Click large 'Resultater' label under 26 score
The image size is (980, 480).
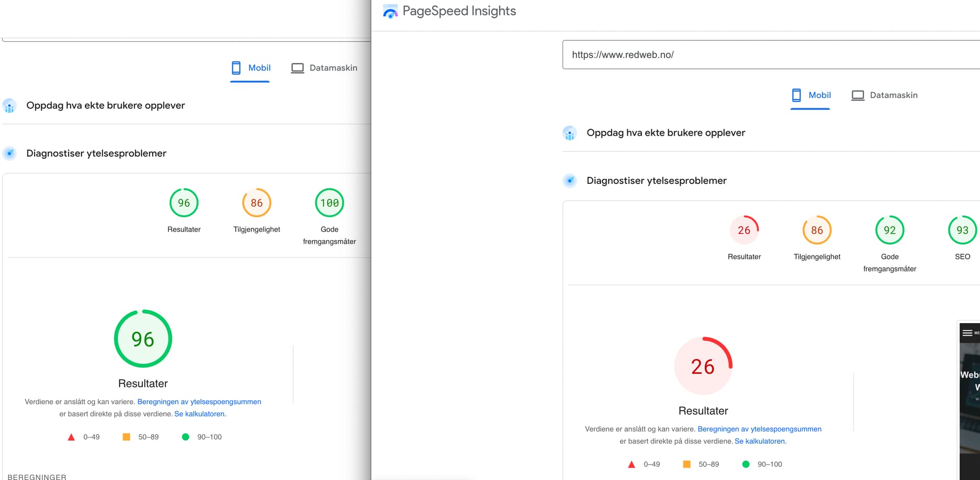(x=703, y=411)
